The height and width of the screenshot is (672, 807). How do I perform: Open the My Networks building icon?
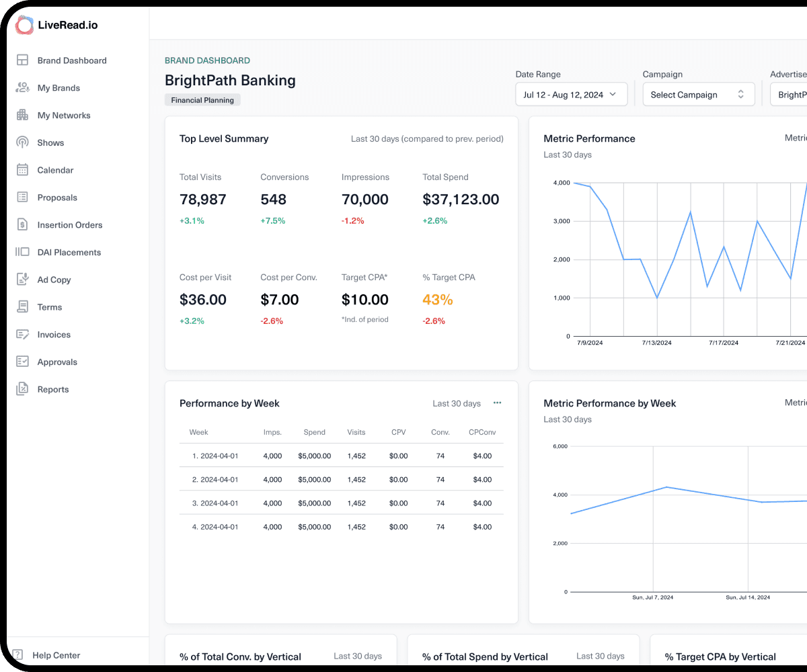[23, 115]
